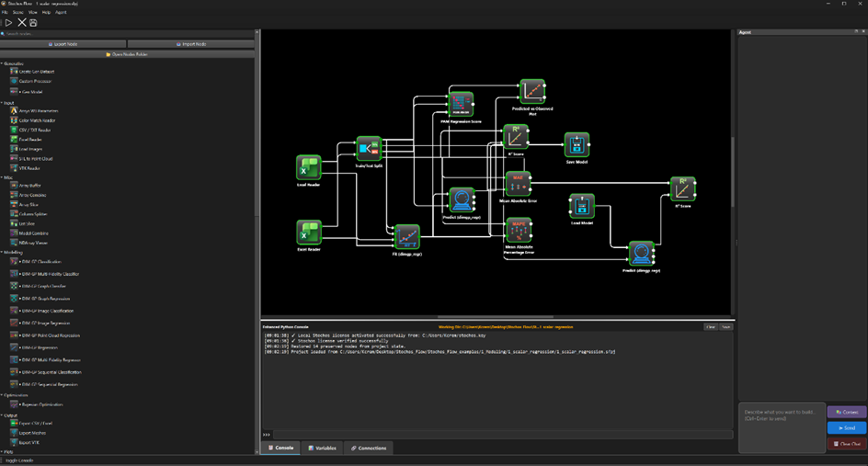The image size is (868, 466).
Task: Click the Run workflow play icon
Action: [8, 23]
